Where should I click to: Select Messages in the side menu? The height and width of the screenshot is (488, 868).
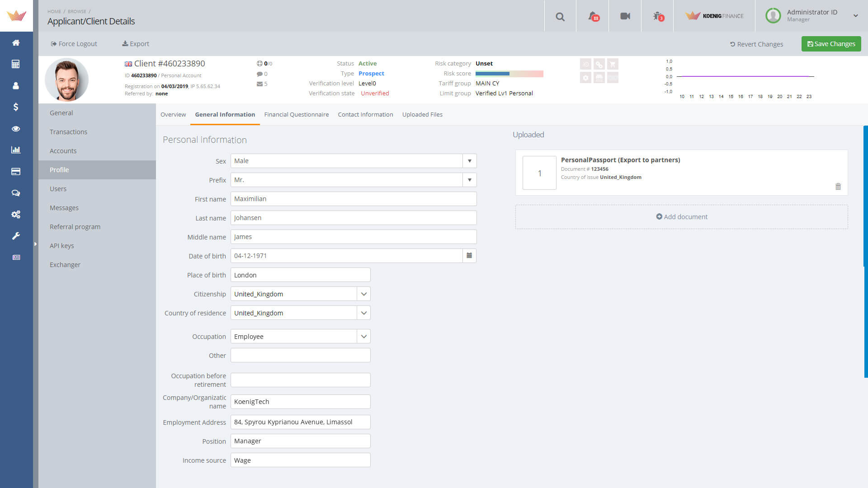click(97, 208)
